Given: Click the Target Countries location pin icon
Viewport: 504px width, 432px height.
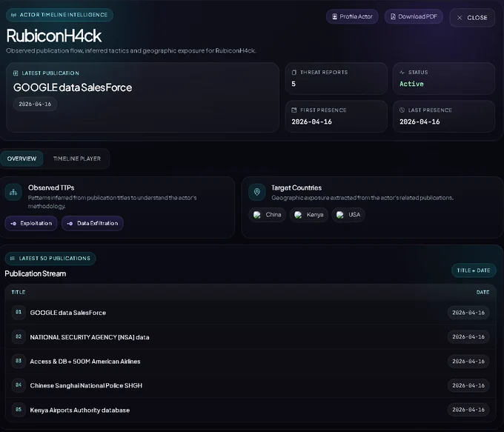Looking at the screenshot, I should coord(257,192).
